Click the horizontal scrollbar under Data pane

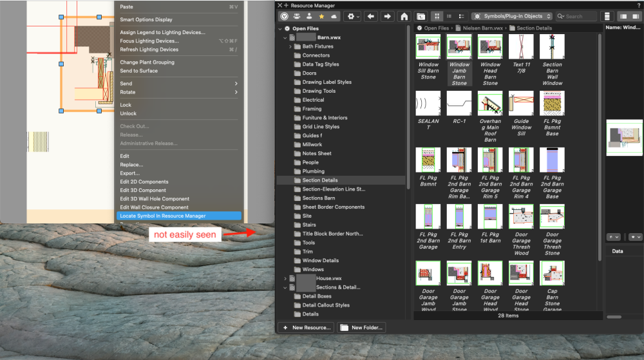pyautogui.click(x=614, y=317)
